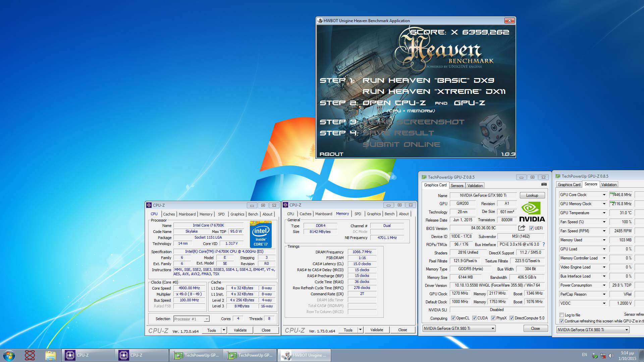The image size is (644, 362).
Task: Click SUBMIT ONLINE in Heaven app
Action: (x=401, y=144)
